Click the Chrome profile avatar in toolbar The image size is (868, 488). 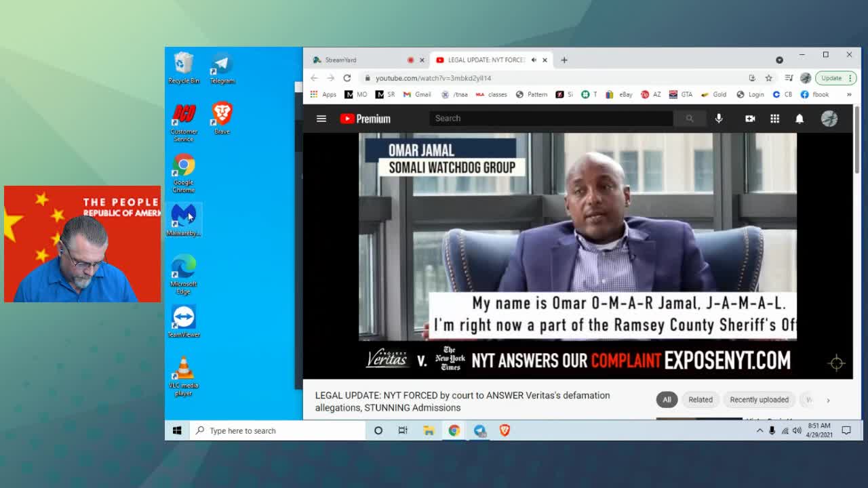coord(806,78)
